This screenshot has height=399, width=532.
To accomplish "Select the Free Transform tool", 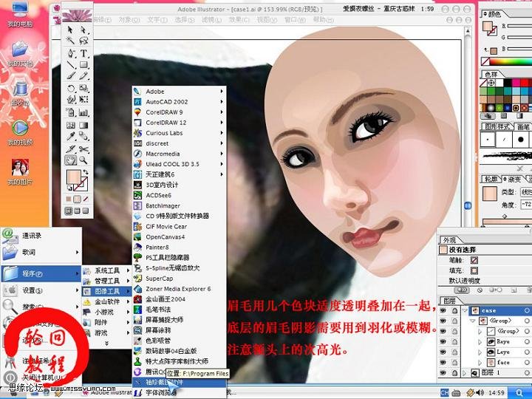I will (83, 100).
